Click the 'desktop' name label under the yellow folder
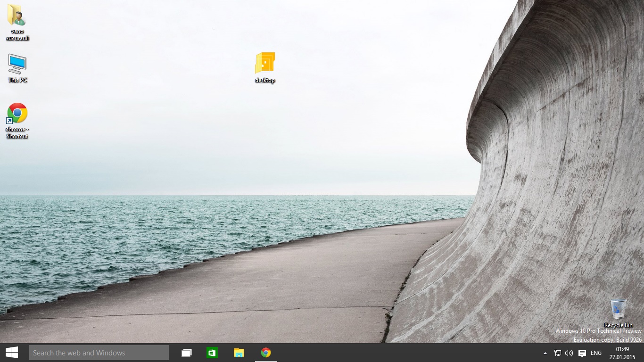644x362 pixels. point(265,81)
